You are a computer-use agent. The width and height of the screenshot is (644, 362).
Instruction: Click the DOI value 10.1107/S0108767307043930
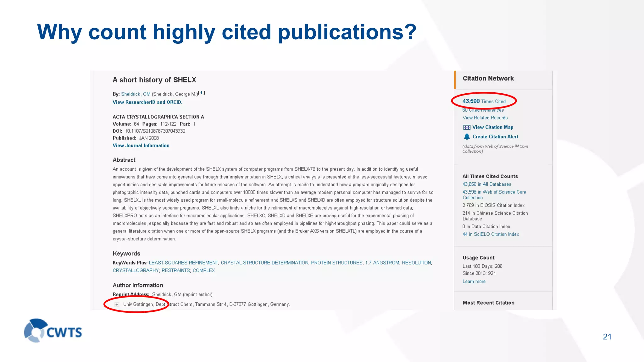(x=155, y=131)
